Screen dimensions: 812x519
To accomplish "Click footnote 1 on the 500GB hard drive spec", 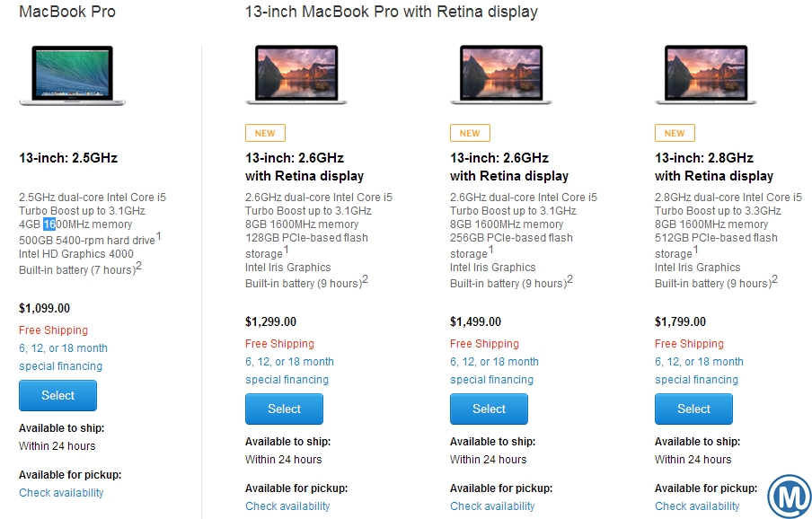I will tap(158, 235).
